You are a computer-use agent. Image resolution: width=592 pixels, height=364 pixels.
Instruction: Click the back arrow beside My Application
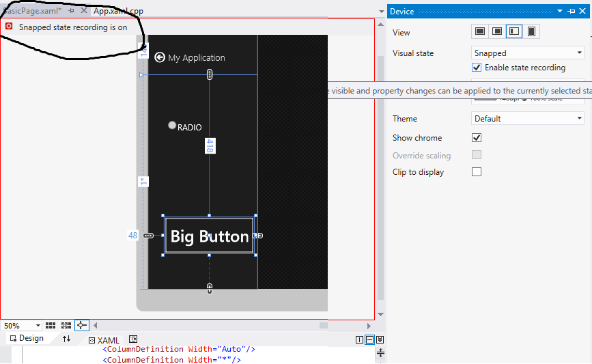(x=160, y=58)
